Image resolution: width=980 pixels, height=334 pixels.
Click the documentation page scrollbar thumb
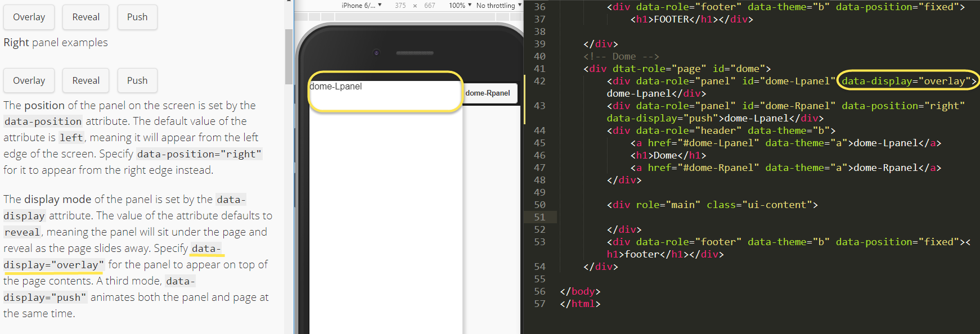tap(289, 56)
